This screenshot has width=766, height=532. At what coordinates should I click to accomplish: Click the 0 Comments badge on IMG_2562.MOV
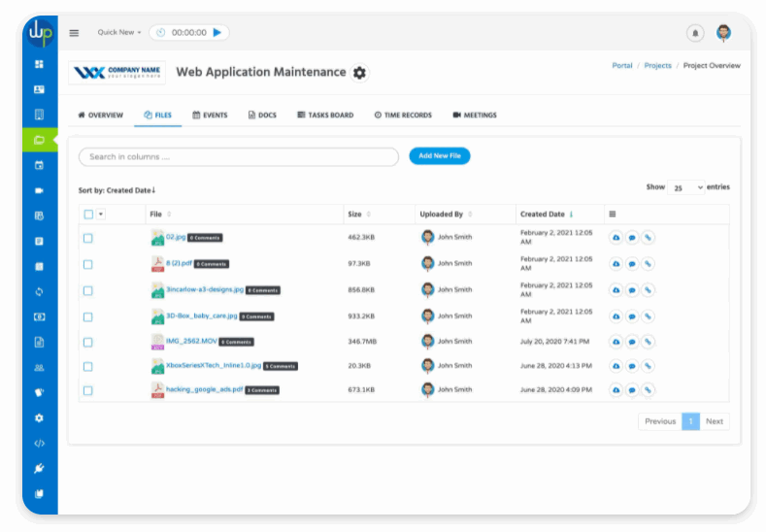click(x=237, y=342)
